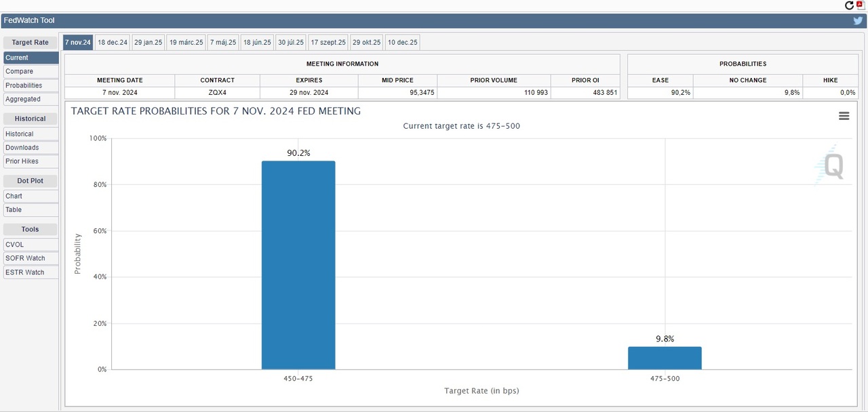Open the chart hamburger menu

pos(844,116)
